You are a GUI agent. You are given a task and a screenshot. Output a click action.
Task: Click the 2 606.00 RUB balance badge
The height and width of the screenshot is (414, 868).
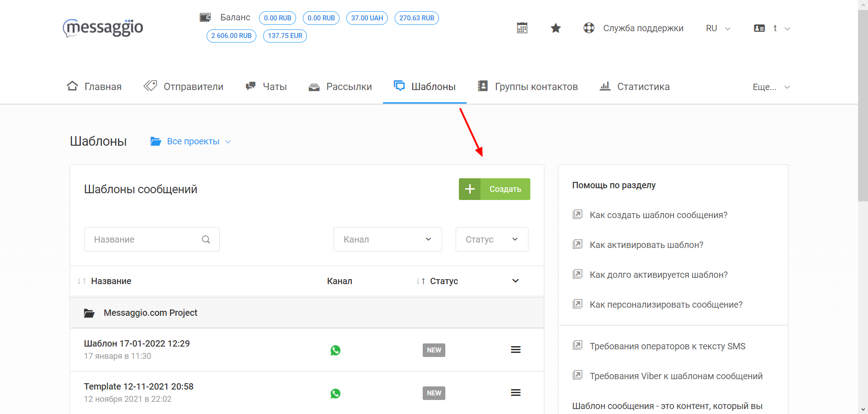[231, 36]
